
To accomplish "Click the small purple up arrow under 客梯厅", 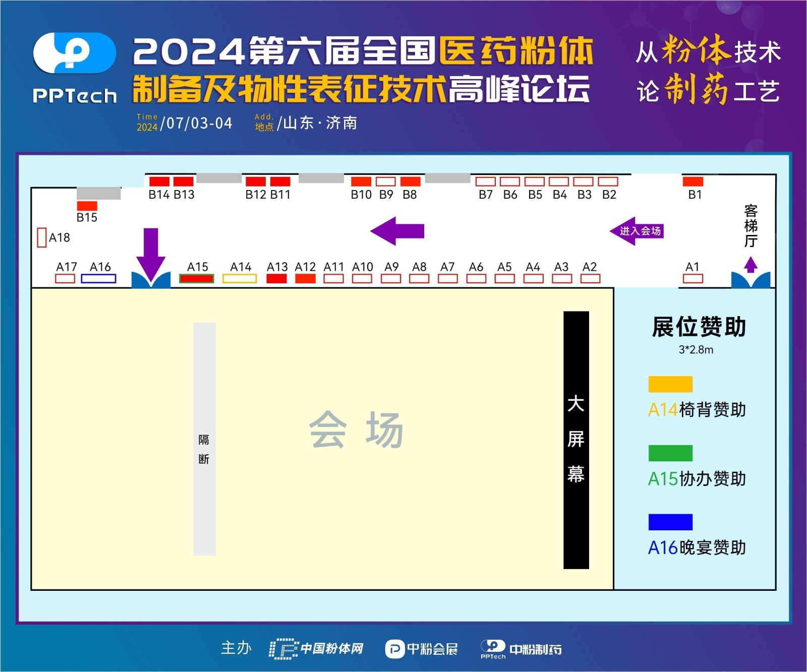I will click(x=751, y=264).
